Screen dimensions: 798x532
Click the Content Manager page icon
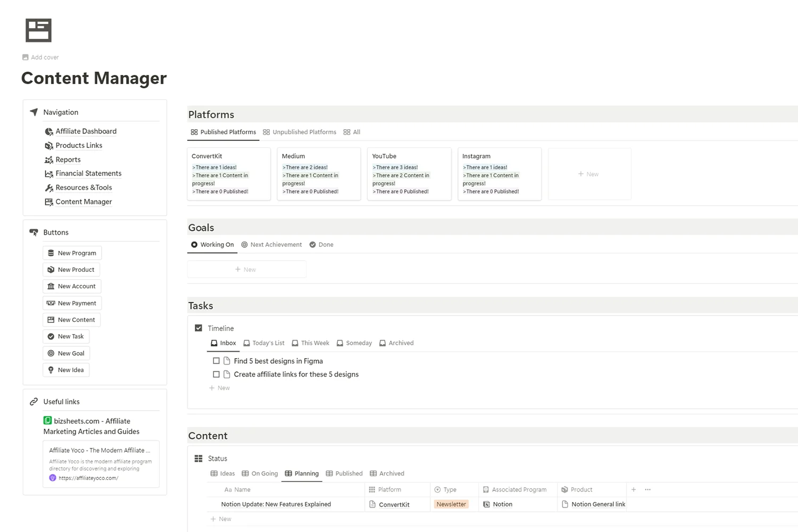pos(38,30)
